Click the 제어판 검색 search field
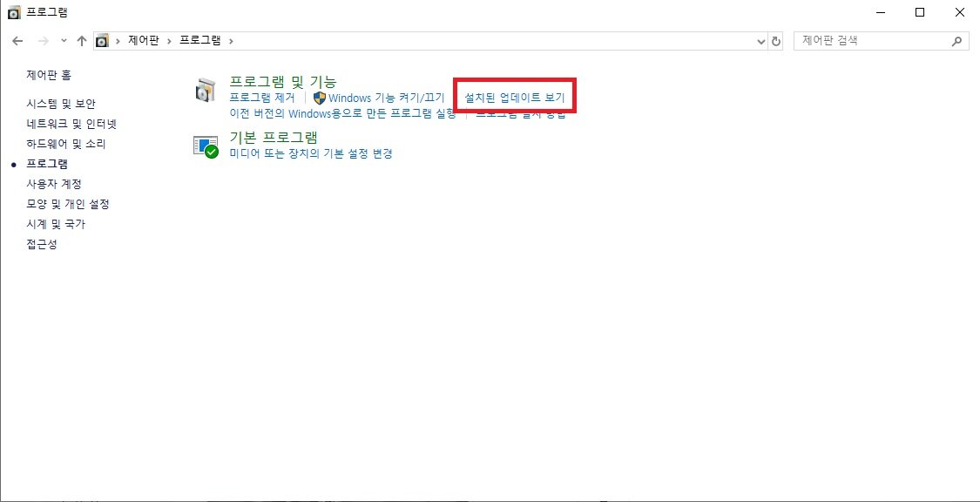The image size is (980, 502). [873, 41]
